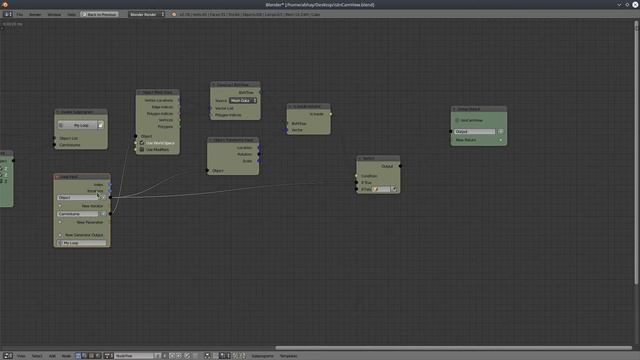Toggle the Use Modifiers checkbox

click(x=142, y=149)
